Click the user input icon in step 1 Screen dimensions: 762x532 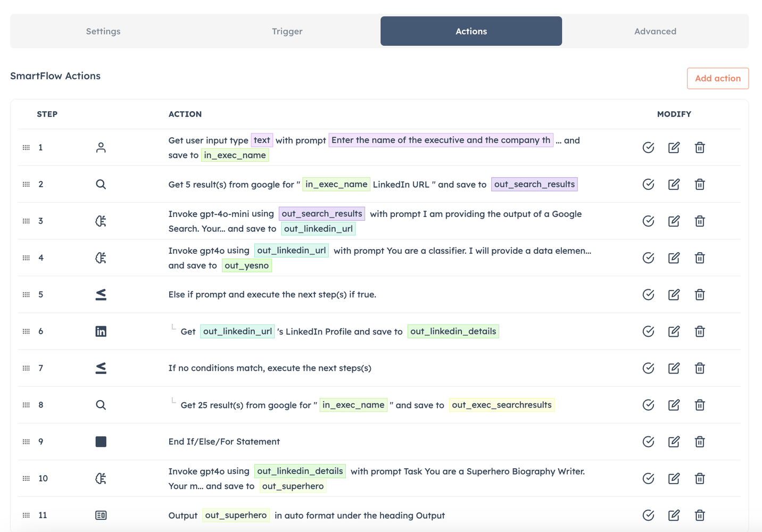(101, 148)
